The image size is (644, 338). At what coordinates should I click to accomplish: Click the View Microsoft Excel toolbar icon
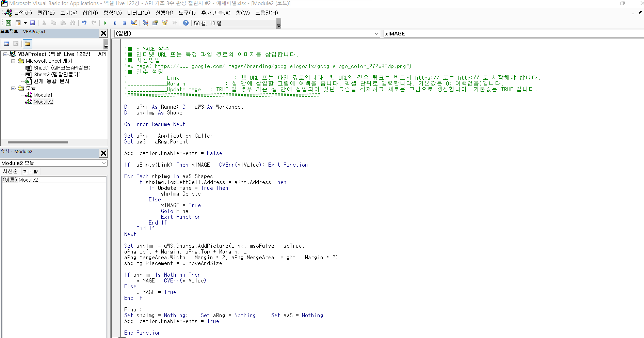(9, 23)
